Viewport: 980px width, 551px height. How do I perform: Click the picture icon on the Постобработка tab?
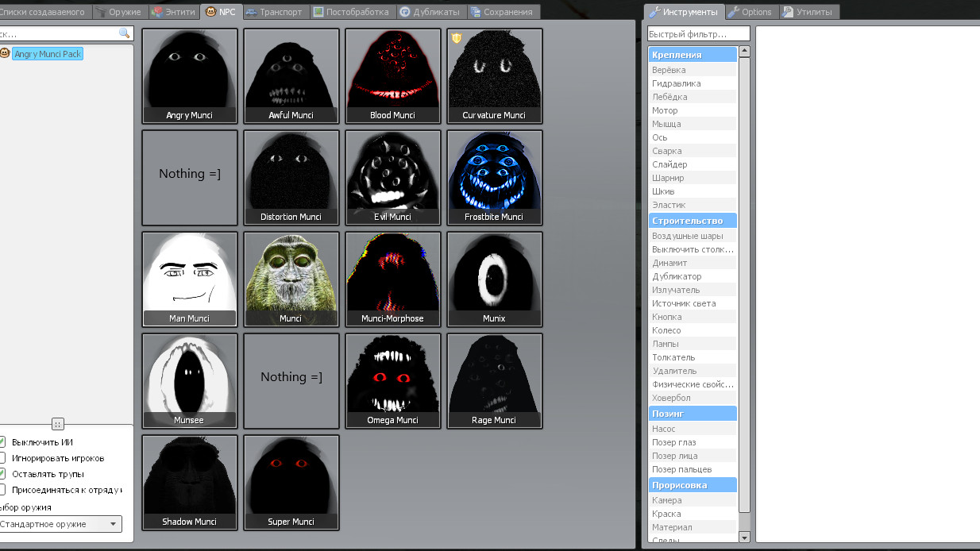coord(317,11)
